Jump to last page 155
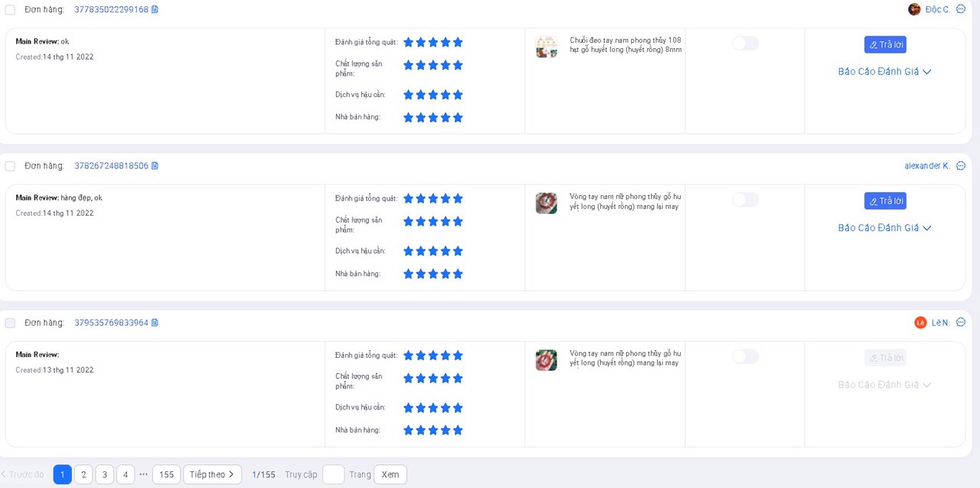 point(166,474)
